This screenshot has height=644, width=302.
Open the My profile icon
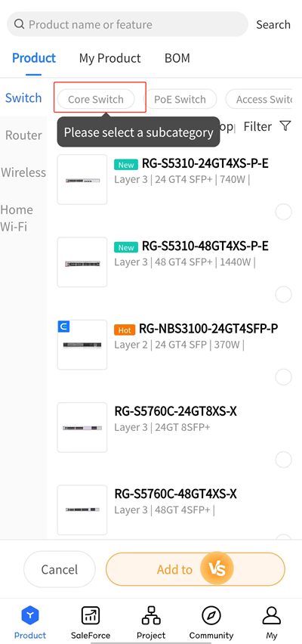coord(272,616)
